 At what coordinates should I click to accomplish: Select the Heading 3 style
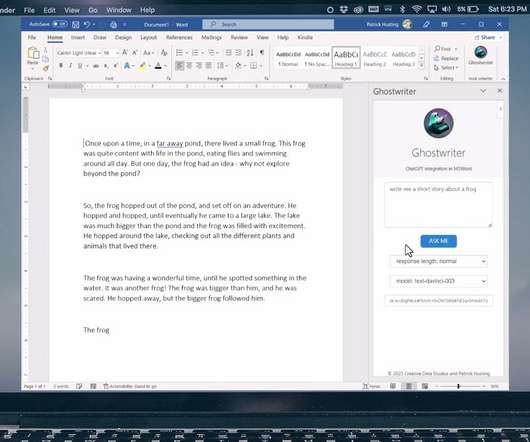[x=403, y=58]
